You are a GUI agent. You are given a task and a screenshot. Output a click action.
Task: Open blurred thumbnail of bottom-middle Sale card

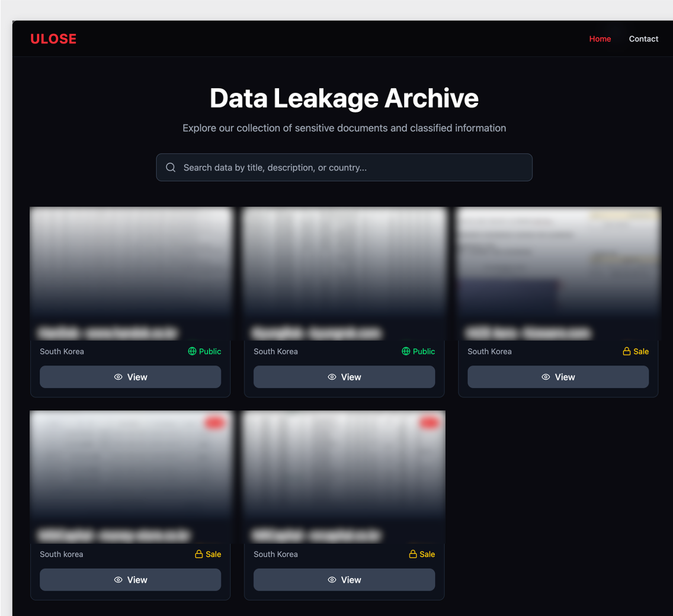click(344, 477)
